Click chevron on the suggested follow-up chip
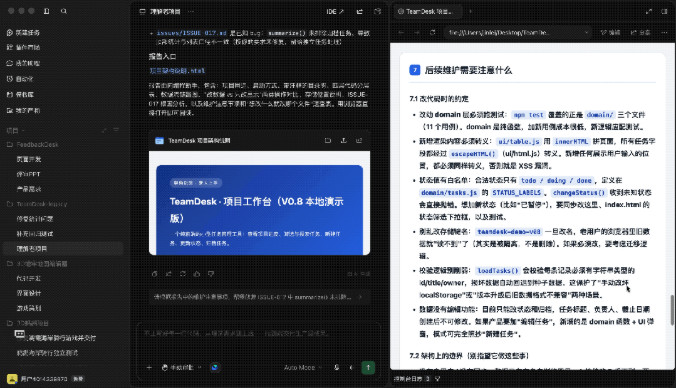The height and width of the screenshot is (388, 676). (x=360, y=297)
